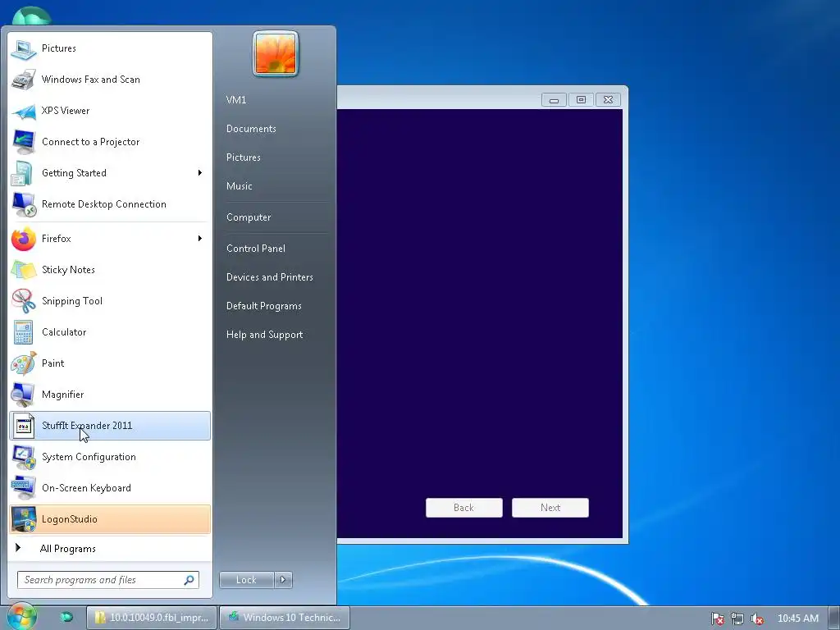This screenshot has width=840, height=630.
Task: Open Paint palette icon
Action: (24, 363)
